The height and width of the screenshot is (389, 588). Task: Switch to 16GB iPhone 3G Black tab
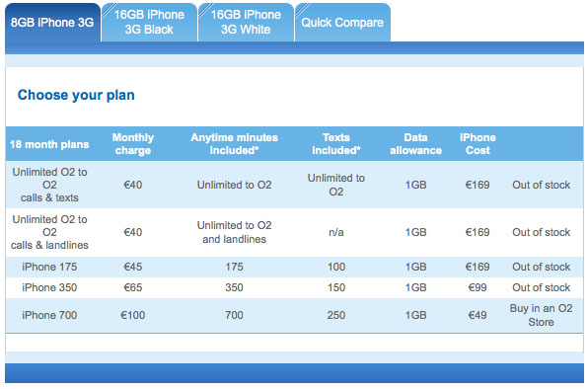[x=149, y=23]
